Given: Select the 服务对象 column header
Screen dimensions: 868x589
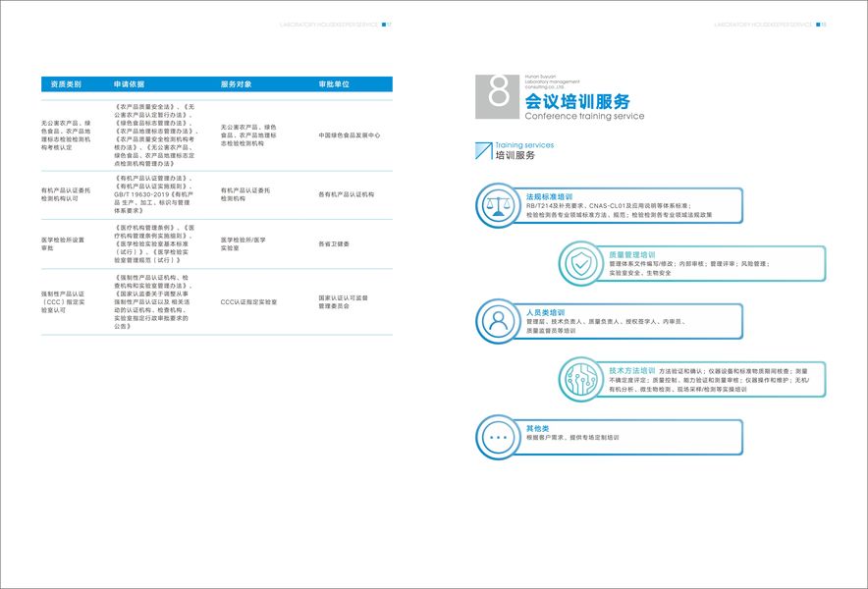Looking at the screenshot, I should pos(237,84).
